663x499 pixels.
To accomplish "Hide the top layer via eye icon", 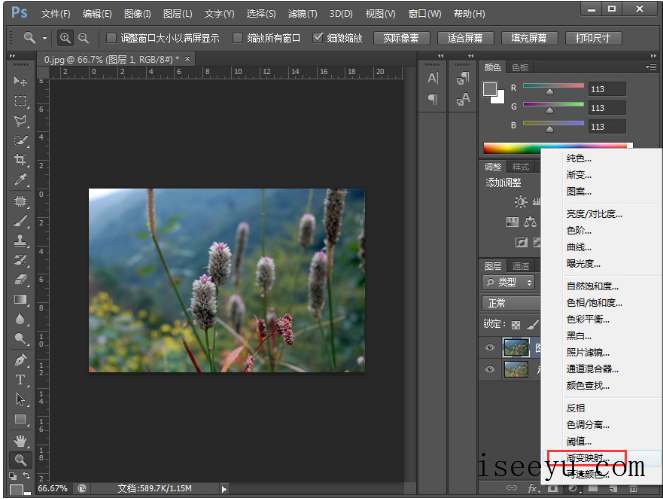I will pyautogui.click(x=489, y=347).
